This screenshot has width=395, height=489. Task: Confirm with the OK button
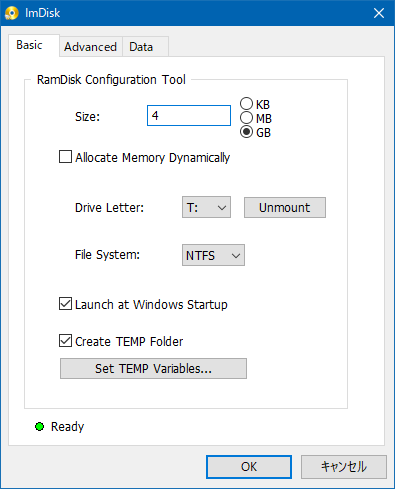coord(249,467)
